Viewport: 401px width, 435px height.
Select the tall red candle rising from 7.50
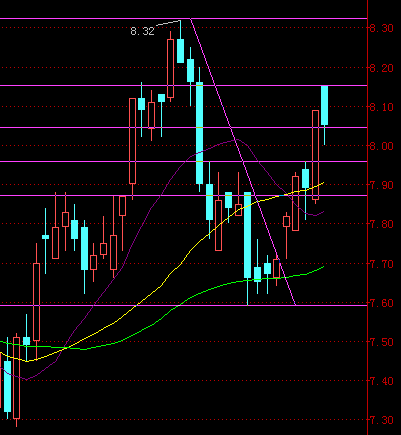(x=36, y=302)
